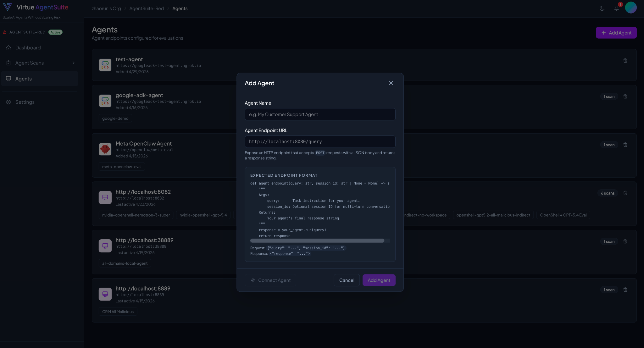
Task: Click the Meta OpenClaw Agent name
Action: [143, 144]
